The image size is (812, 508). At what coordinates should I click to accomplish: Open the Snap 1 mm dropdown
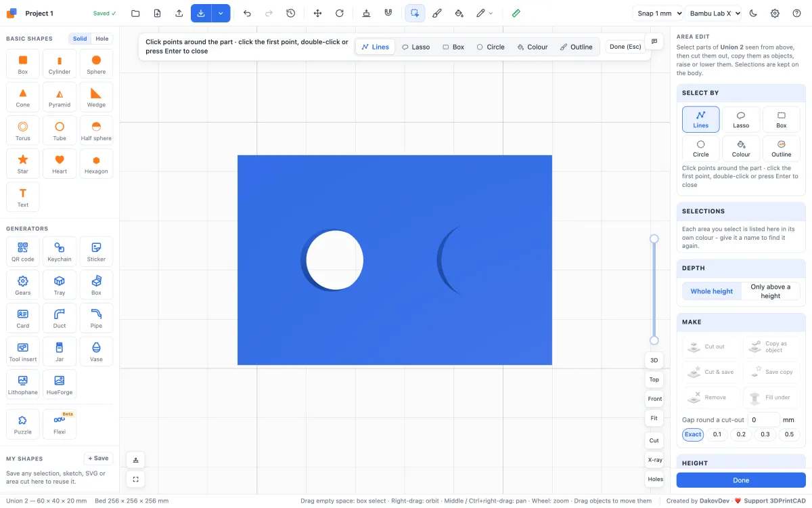point(658,14)
